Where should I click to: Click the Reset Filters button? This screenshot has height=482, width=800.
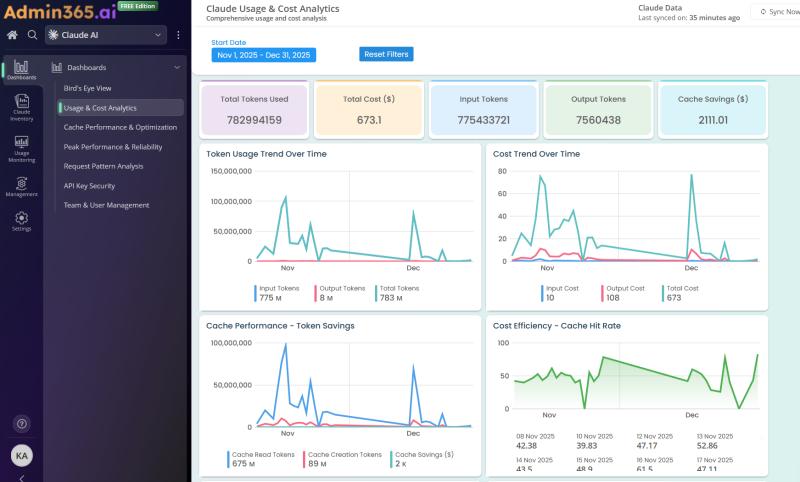coord(386,54)
